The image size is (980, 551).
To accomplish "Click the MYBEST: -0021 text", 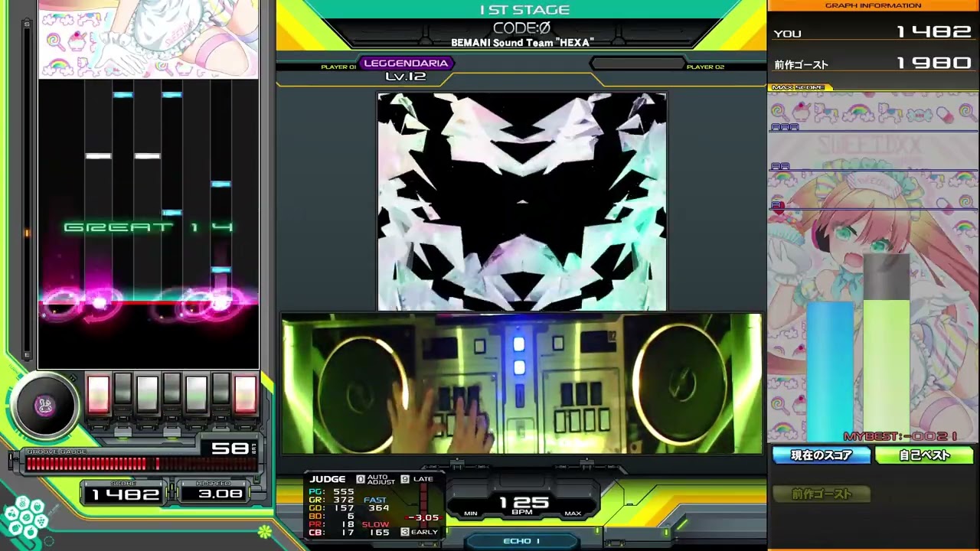I will (x=900, y=436).
